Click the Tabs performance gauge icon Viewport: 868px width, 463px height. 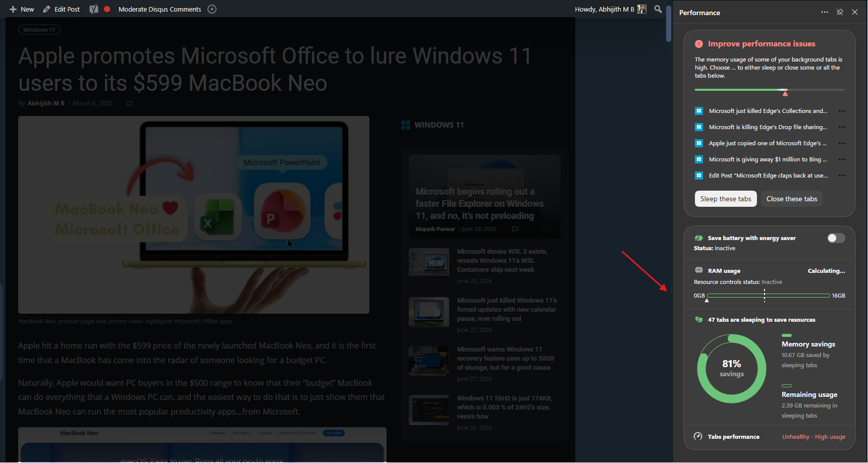pyautogui.click(x=698, y=436)
